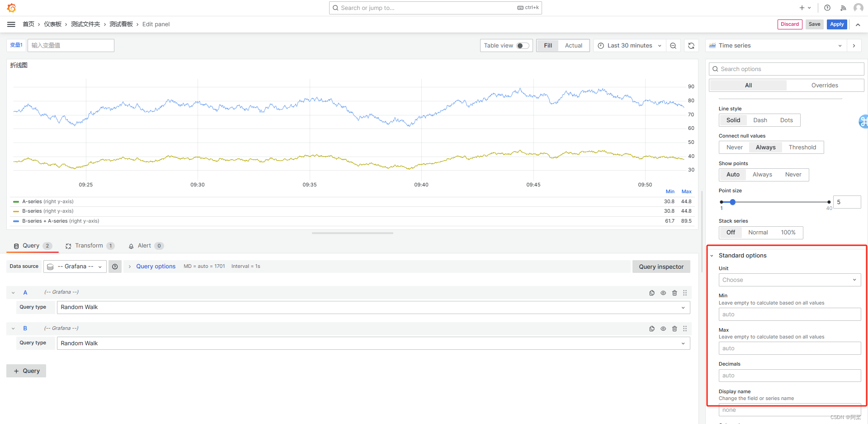
Task: Click the Point size slider handle
Action: pyautogui.click(x=732, y=202)
